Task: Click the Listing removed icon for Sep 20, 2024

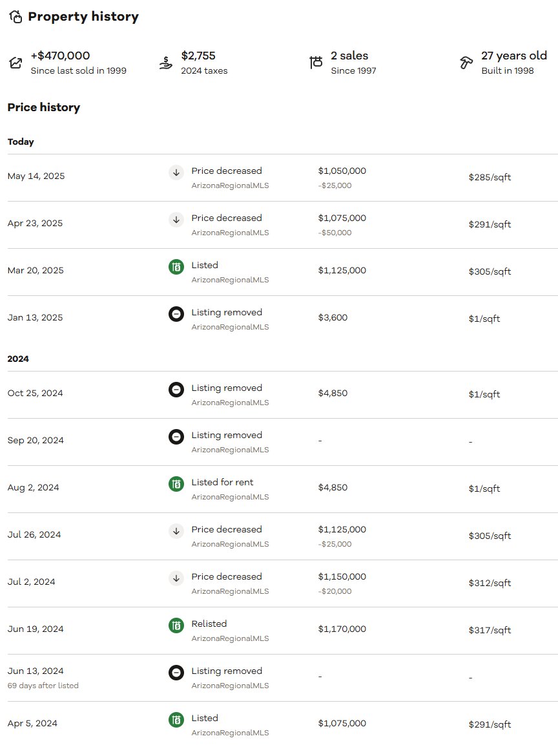Action: click(x=176, y=436)
